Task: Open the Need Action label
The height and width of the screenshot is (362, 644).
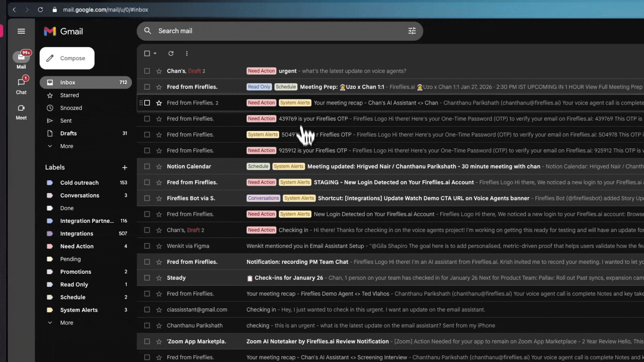Action: point(86,246)
